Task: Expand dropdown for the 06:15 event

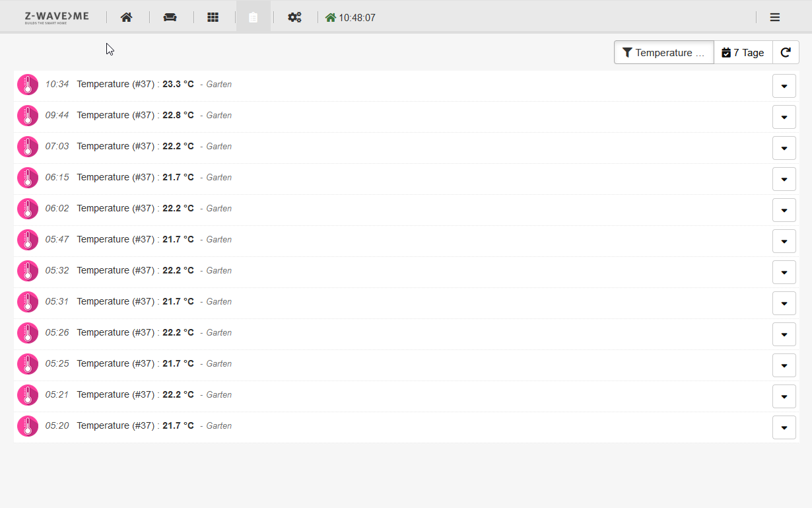Action: (784, 179)
